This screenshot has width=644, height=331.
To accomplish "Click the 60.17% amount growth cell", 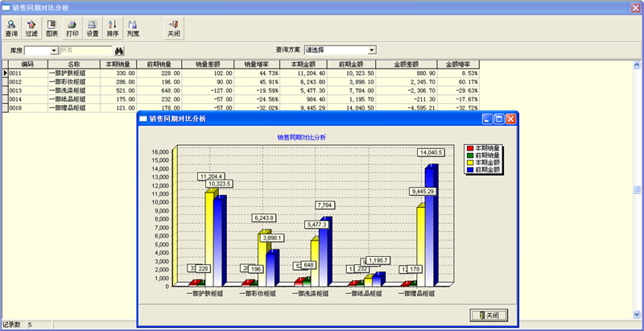I will point(458,81).
